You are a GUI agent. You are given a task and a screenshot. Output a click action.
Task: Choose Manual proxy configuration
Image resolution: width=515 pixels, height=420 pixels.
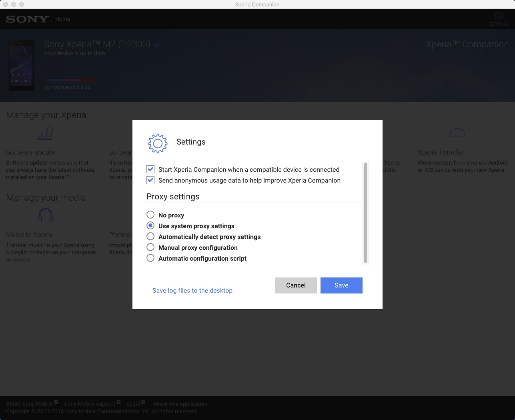point(150,247)
